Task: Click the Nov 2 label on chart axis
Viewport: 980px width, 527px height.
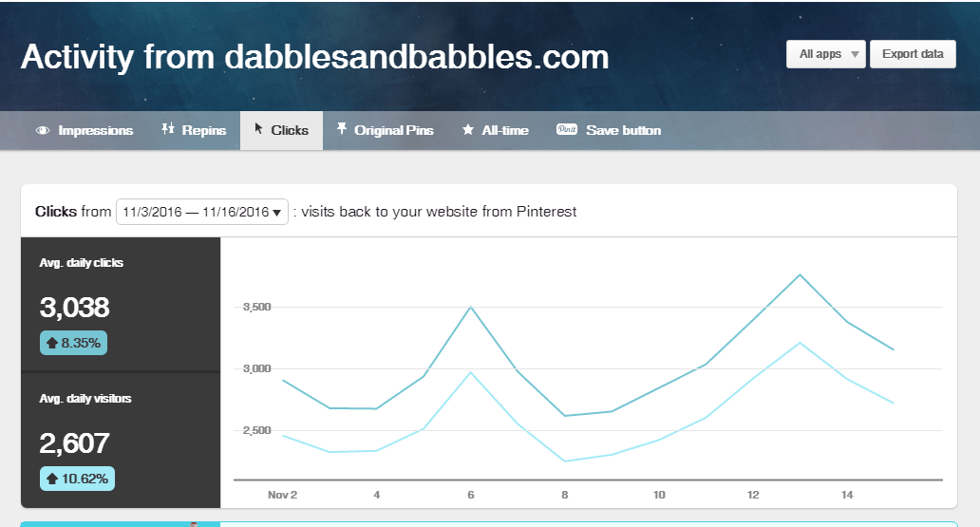Action: point(282,495)
